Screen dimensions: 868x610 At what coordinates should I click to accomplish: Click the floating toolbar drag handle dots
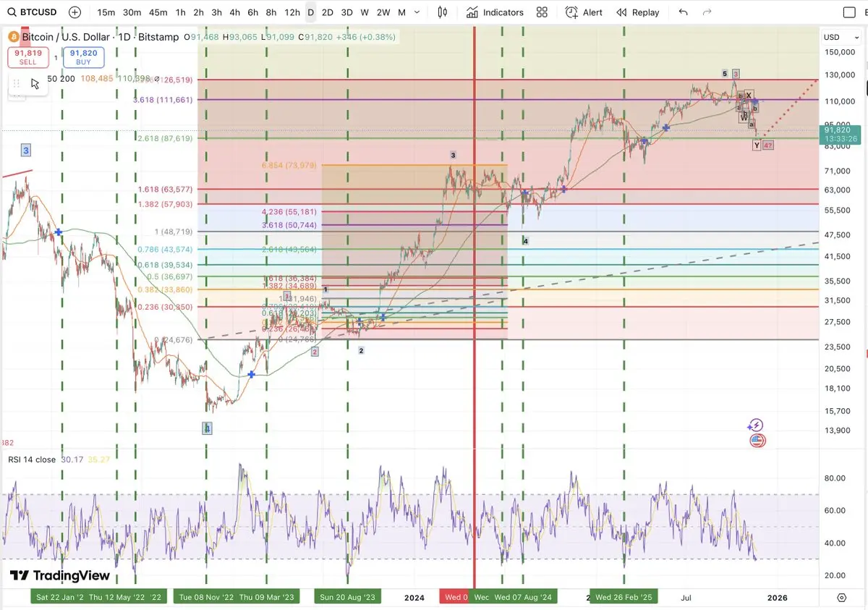click(16, 83)
